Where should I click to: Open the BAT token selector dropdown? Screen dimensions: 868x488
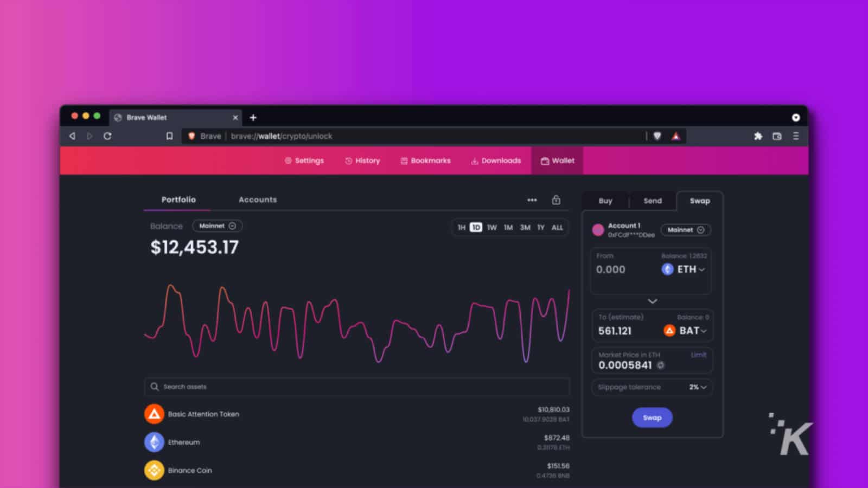click(686, 330)
